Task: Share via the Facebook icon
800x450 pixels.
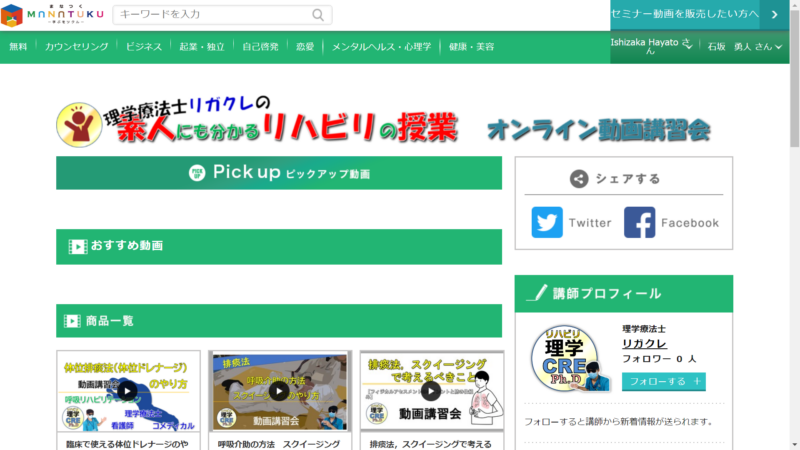Action: (x=640, y=222)
